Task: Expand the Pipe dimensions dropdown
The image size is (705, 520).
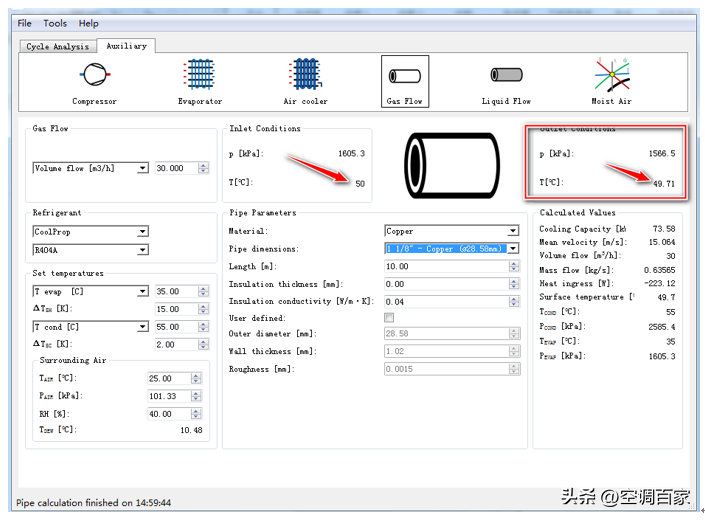Action: coord(513,249)
